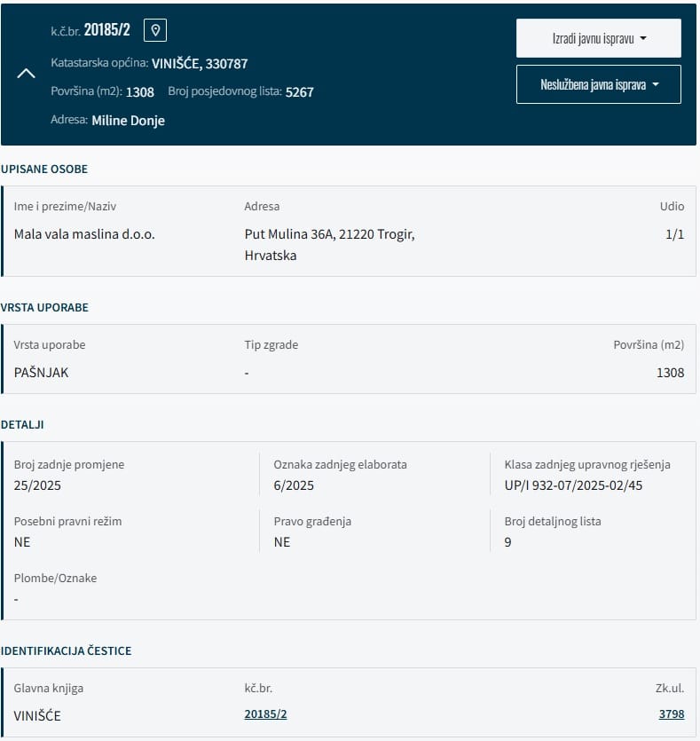700x741 pixels.
Task: Click the 1/1 ownership share value
Action: (674, 234)
